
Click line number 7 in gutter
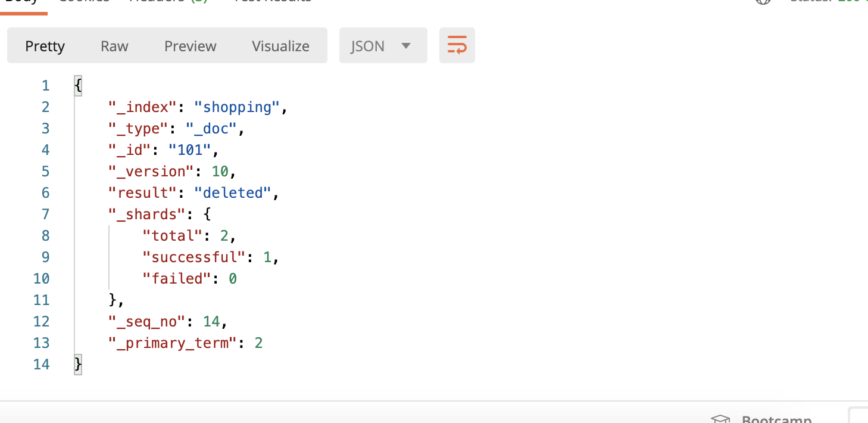46,214
